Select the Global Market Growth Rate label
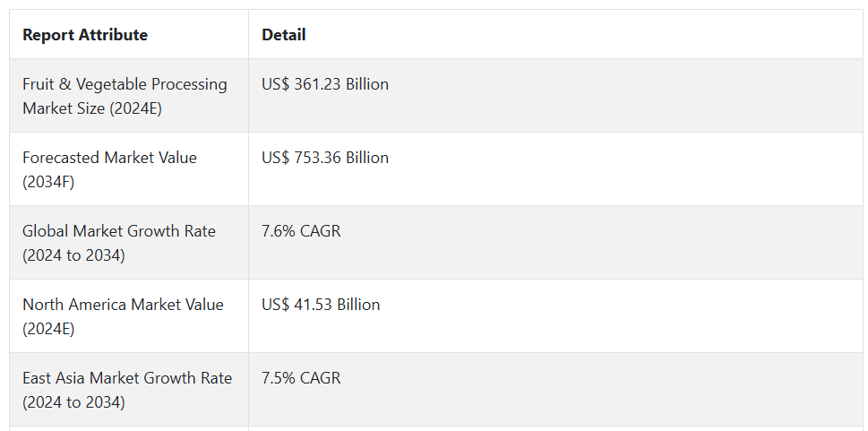Viewport: 868px width, 431px height. pyautogui.click(x=119, y=231)
